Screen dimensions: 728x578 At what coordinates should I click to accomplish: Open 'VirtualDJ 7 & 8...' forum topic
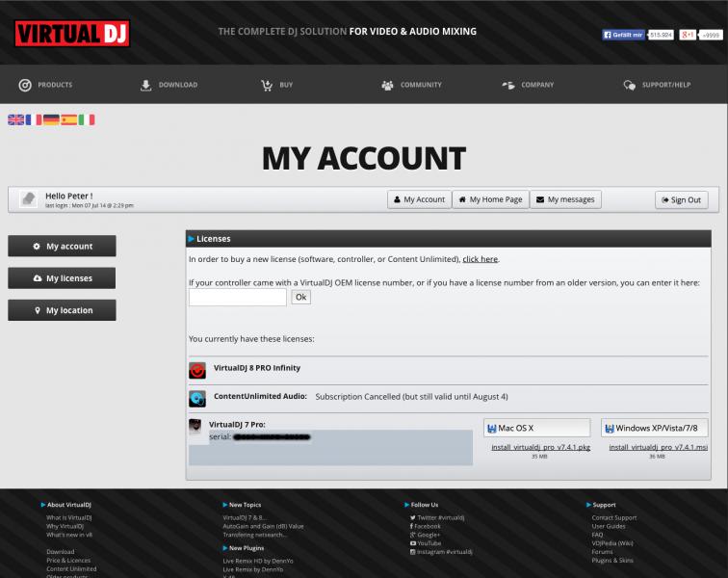pyautogui.click(x=245, y=517)
